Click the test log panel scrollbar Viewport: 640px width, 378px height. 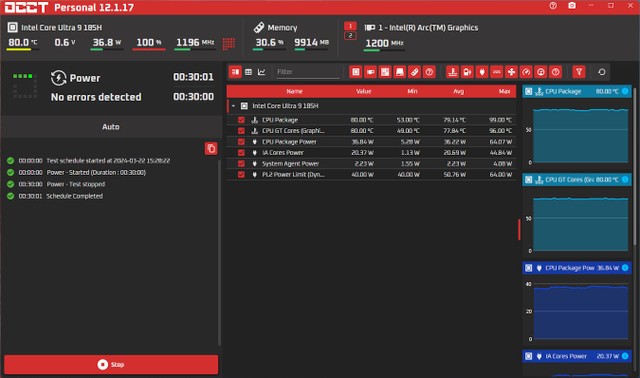[x=220, y=252]
